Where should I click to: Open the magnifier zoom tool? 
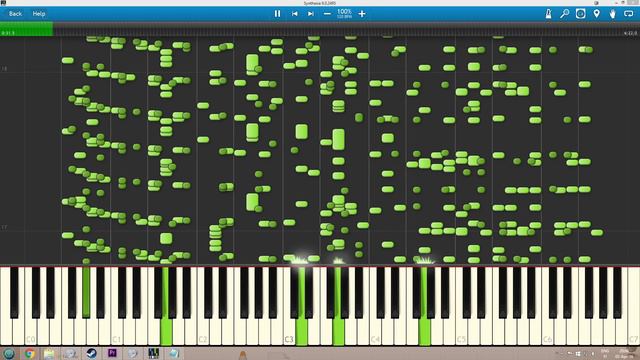coord(564,13)
